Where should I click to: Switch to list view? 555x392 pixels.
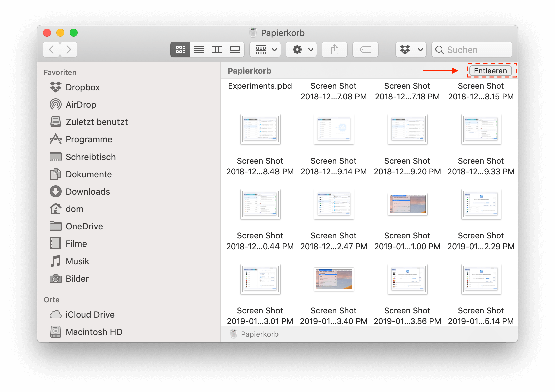tap(199, 50)
